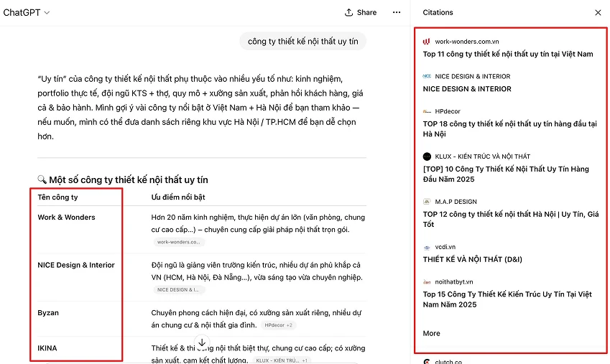This screenshot has height=364, width=610.
Task: Select the Work & Wonders table row
Action: click(x=66, y=218)
